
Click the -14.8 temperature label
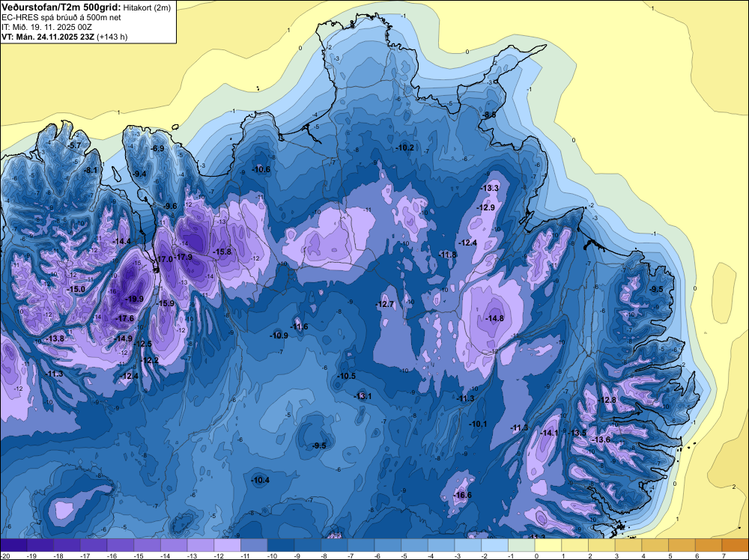(x=495, y=318)
